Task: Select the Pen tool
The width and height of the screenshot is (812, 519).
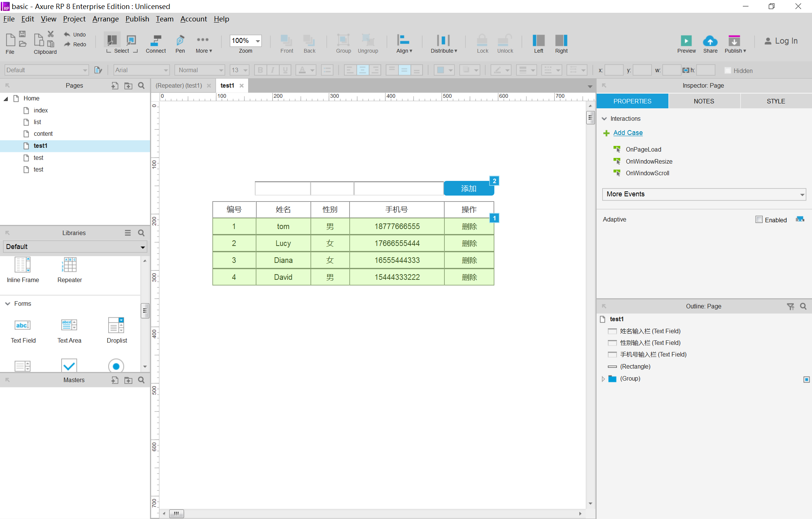Action: click(180, 40)
